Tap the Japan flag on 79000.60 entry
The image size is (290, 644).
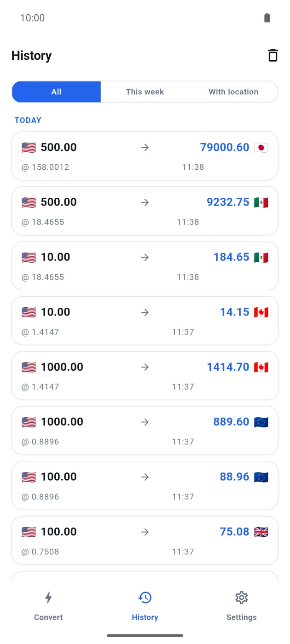tap(261, 148)
